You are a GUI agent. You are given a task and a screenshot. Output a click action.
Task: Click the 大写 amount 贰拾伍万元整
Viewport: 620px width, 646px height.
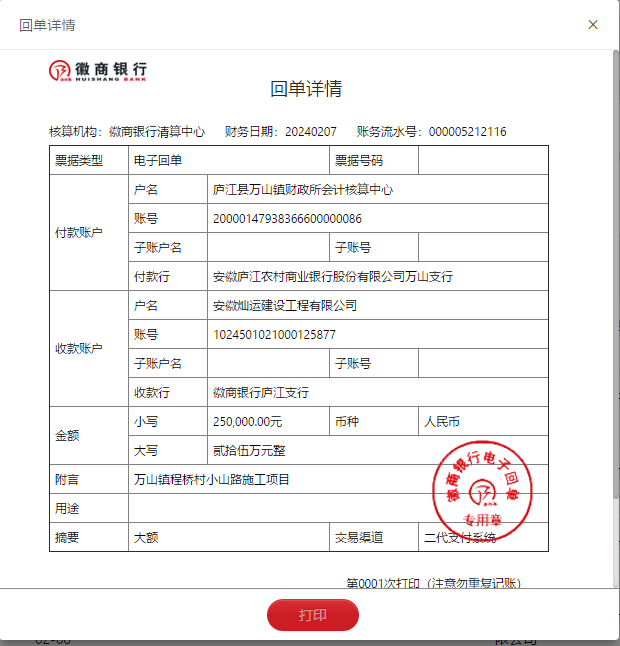click(250, 450)
